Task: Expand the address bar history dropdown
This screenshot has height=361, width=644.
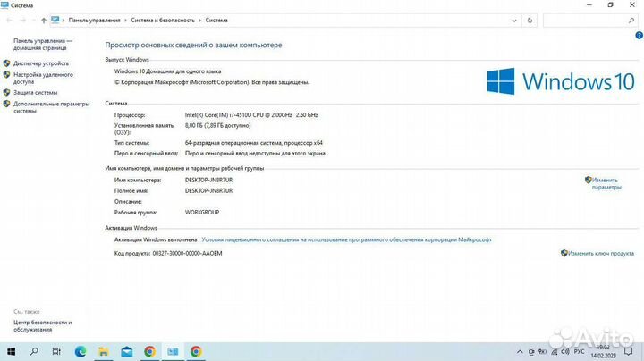Action: coord(513,20)
